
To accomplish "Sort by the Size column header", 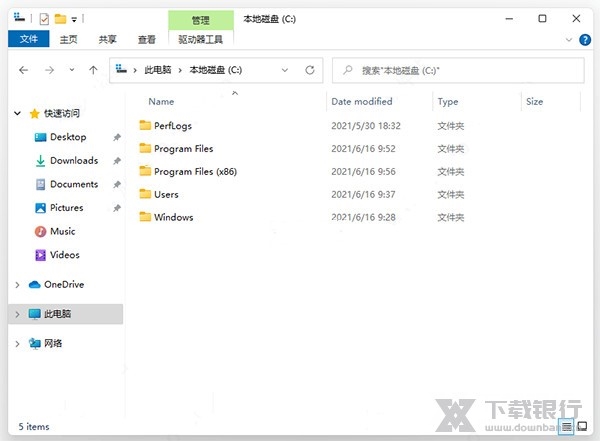I will coord(534,101).
